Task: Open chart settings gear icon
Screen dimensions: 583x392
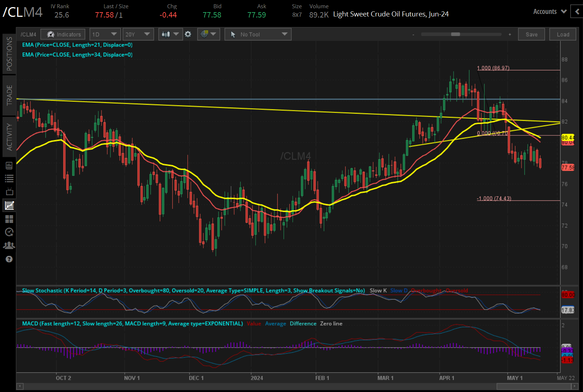Action: click(188, 34)
